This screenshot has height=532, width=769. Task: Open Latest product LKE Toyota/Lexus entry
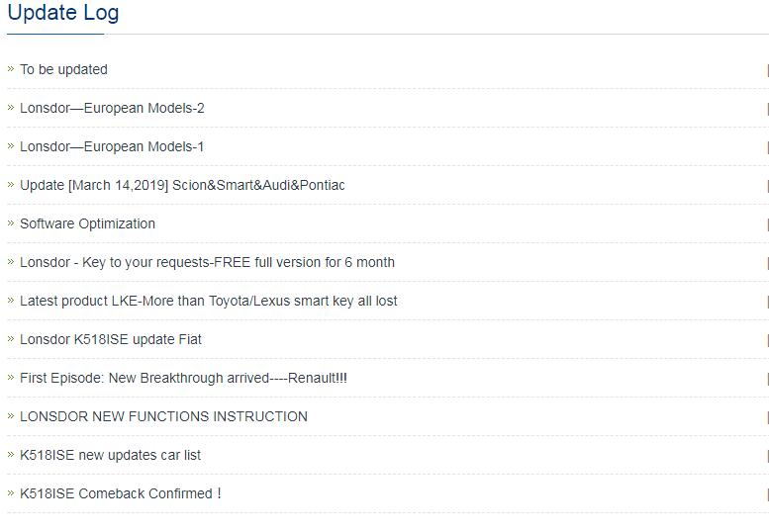click(x=209, y=301)
